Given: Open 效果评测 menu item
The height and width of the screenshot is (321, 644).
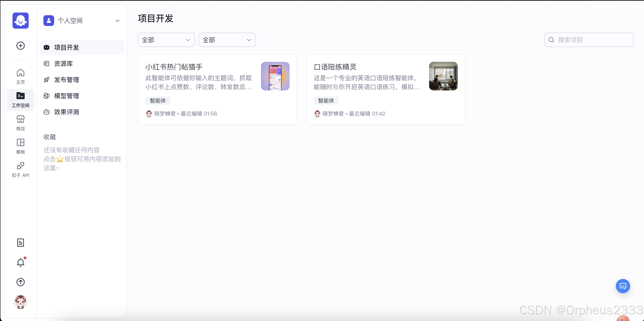Looking at the screenshot, I should click(66, 112).
